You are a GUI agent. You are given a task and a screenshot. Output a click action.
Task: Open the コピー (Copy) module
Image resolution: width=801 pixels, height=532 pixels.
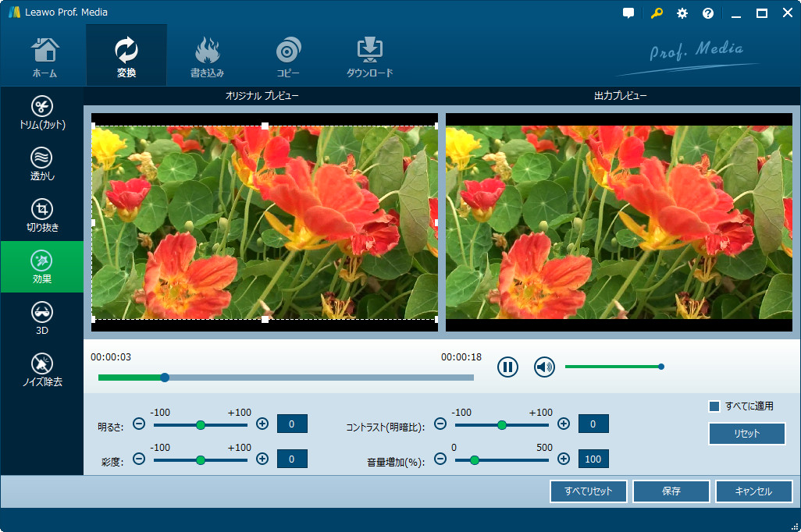(x=288, y=56)
